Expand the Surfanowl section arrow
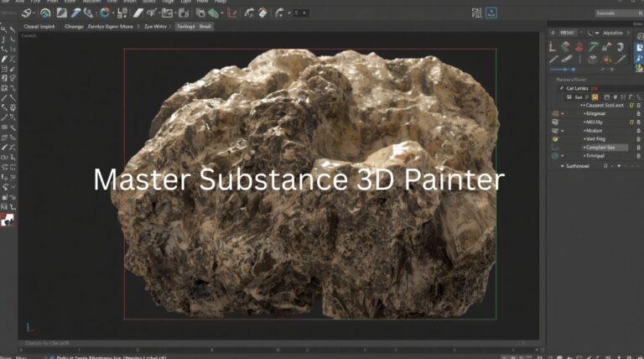Image resolution: width=644 pixels, height=359 pixels. click(x=563, y=166)
